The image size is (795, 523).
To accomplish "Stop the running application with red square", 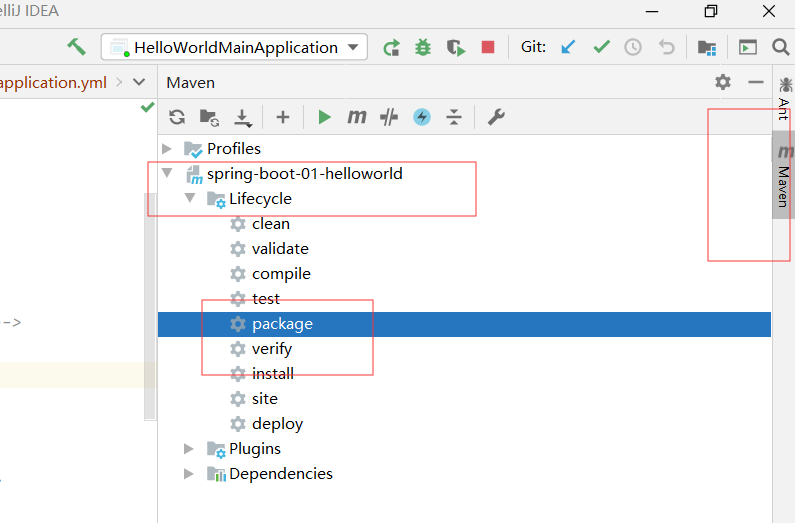I will 487,47.
